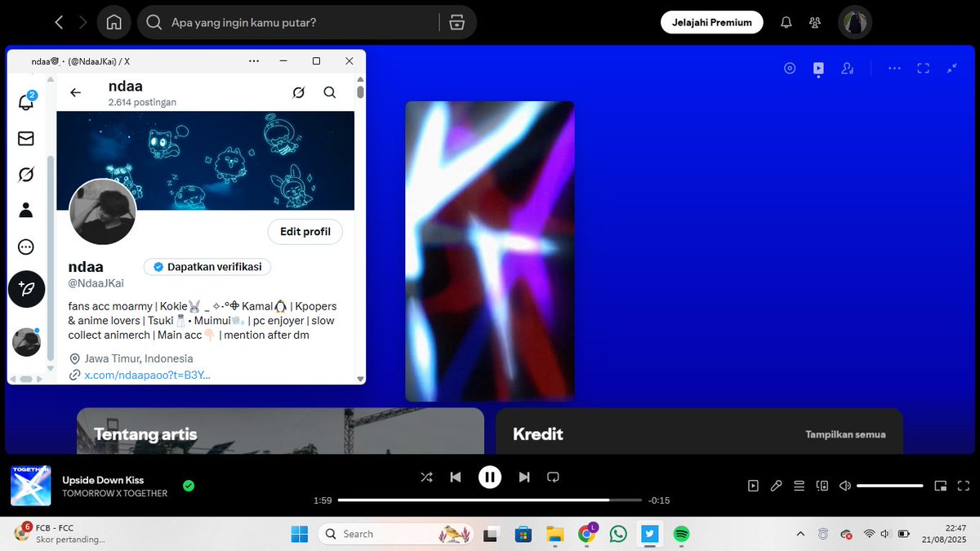Mute the Spotify volume
Viewport: 980px width, 551px height.
click(845, 486)
